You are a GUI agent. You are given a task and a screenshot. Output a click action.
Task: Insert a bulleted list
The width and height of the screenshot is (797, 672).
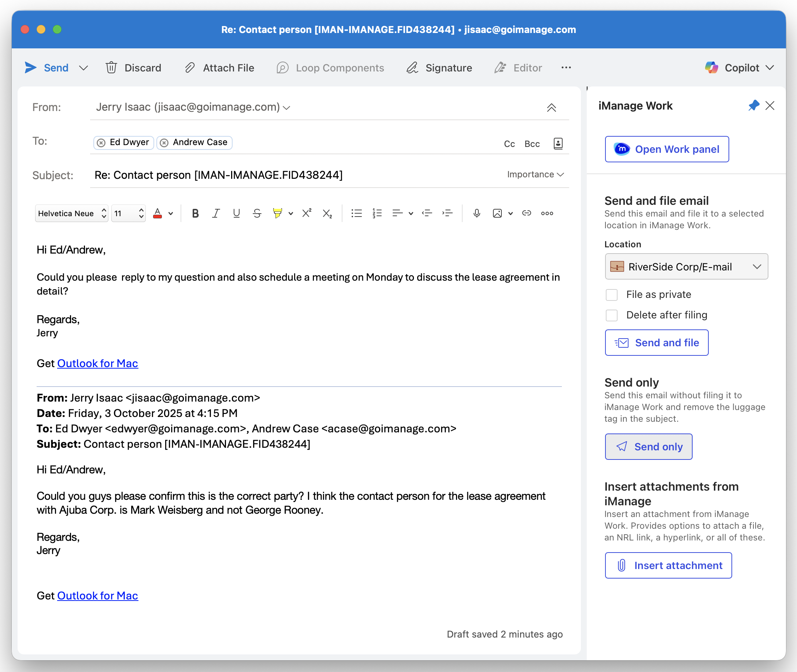(x=356, y=213)
